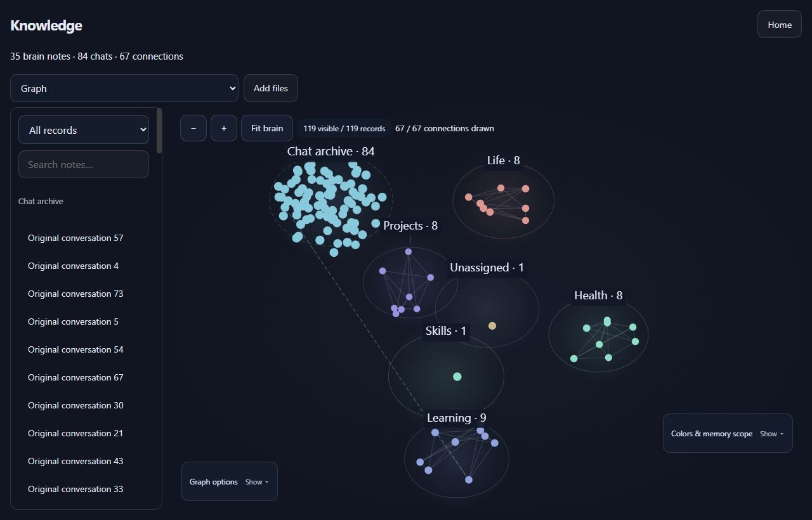Click the Life · 8 cluster label
The image size is (812, 520).
[x=503, y=160]
